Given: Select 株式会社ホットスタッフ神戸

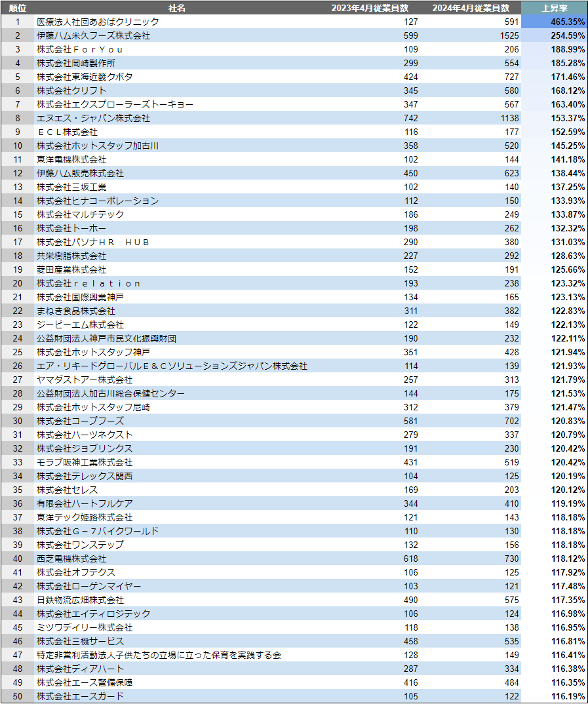Looking at the screenshot, I should [93, 352].
